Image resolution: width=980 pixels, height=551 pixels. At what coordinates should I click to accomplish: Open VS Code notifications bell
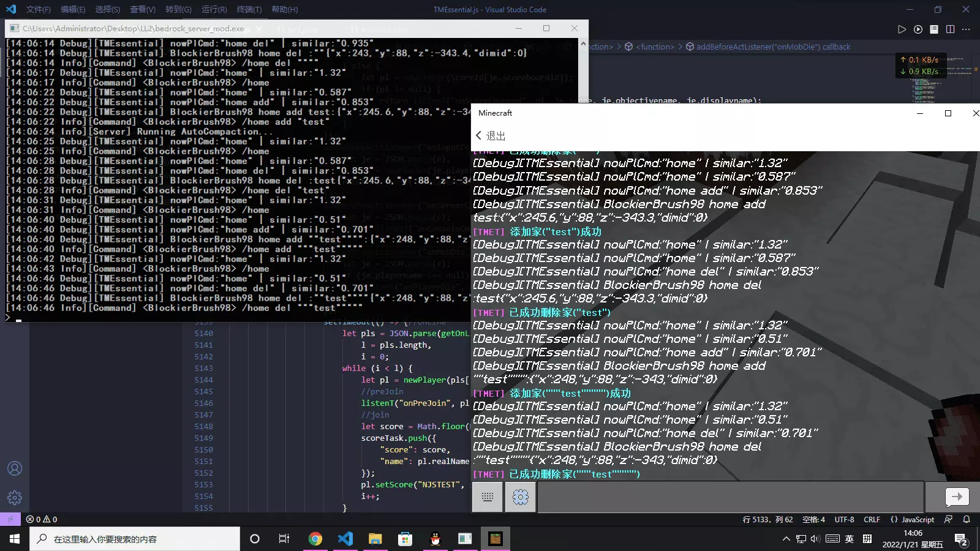coord(967,519)
